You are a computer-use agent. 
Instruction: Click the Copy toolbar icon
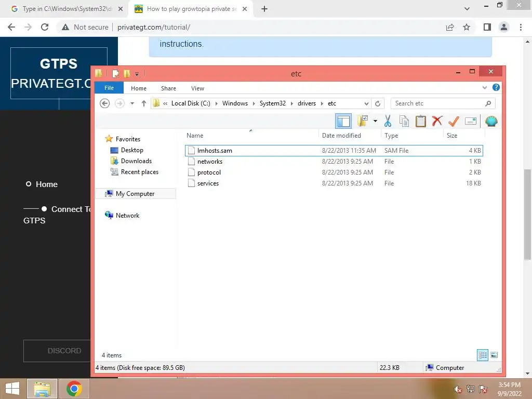[x=404, y=121]
